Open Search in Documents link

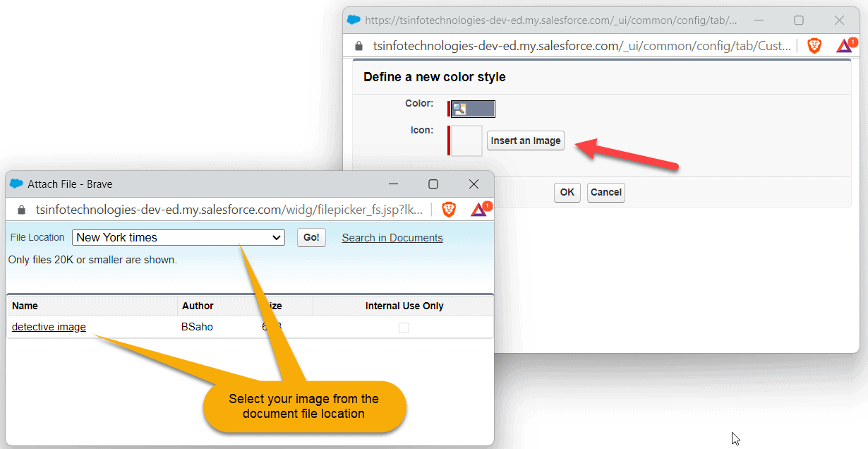pos(392,237)
